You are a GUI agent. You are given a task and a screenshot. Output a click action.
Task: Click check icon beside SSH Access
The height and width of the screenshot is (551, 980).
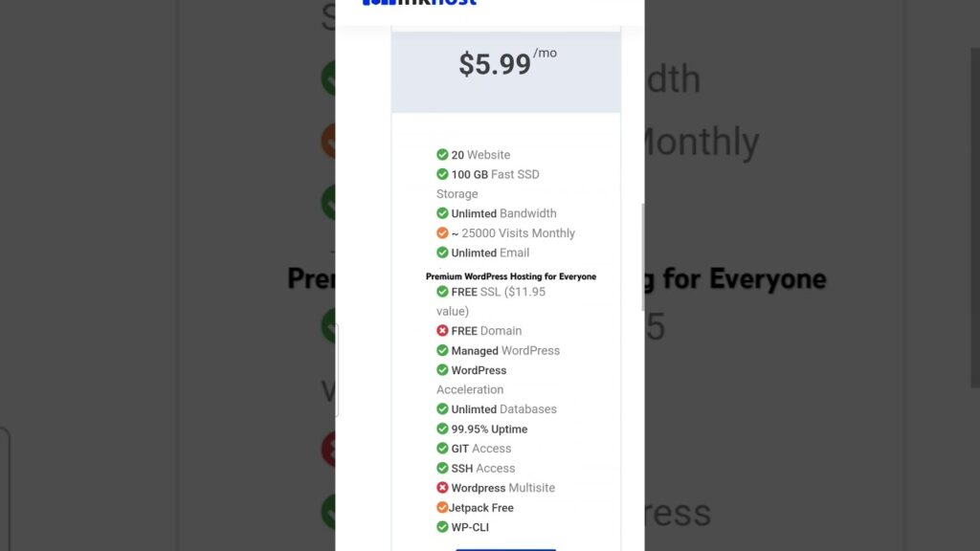[442, 468]
